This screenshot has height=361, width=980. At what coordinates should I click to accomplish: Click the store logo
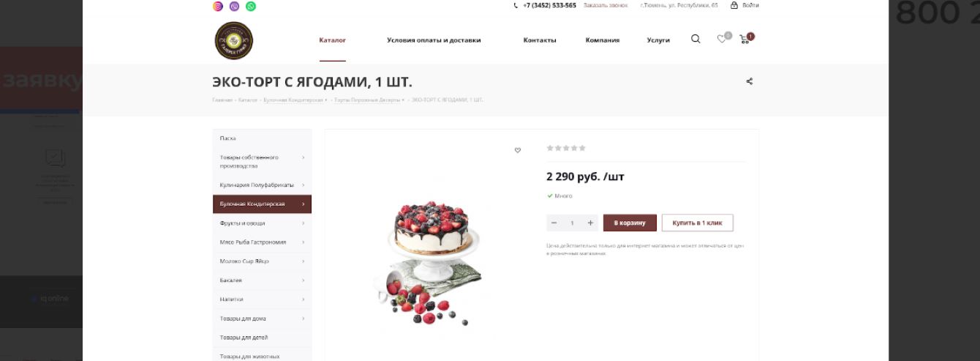click(x=234, y=40)
